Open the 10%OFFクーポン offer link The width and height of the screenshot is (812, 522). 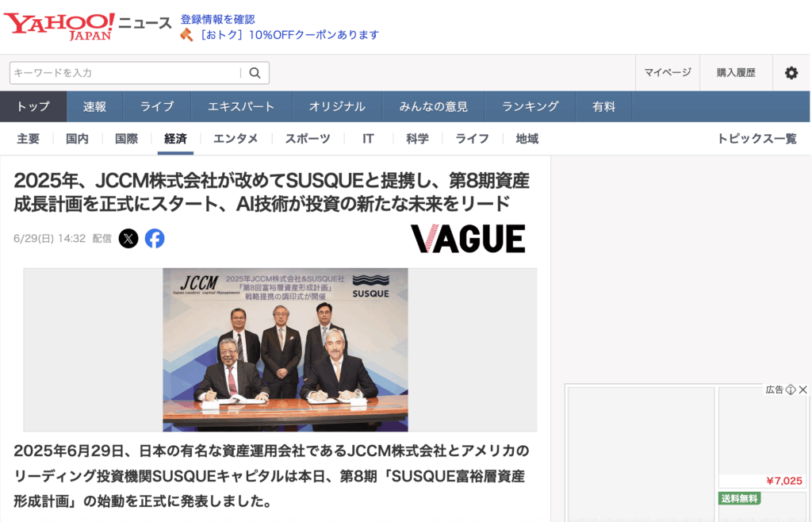coord(289,34)
